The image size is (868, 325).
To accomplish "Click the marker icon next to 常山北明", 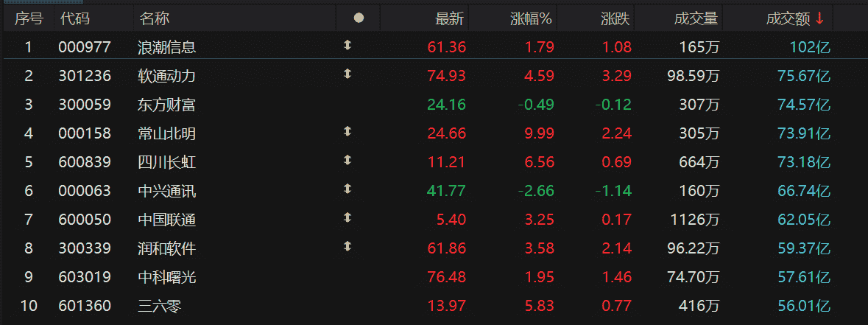I will pos(347,132).
